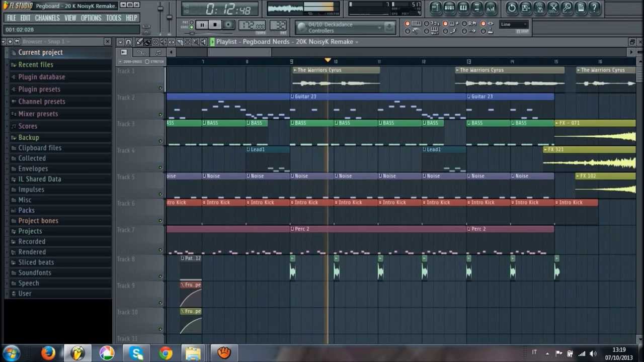Open the Mixer view
The width and height of the screenshot is (644, 362).
tap(491, 8)
